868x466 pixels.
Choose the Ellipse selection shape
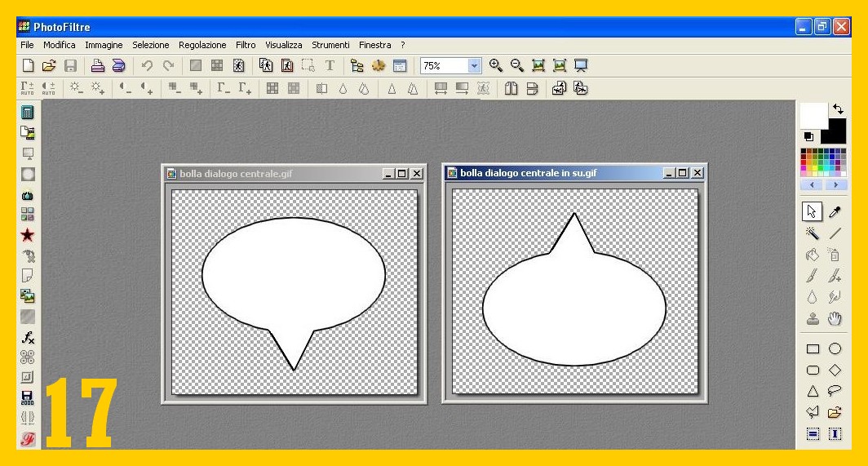tap(835, 348)
